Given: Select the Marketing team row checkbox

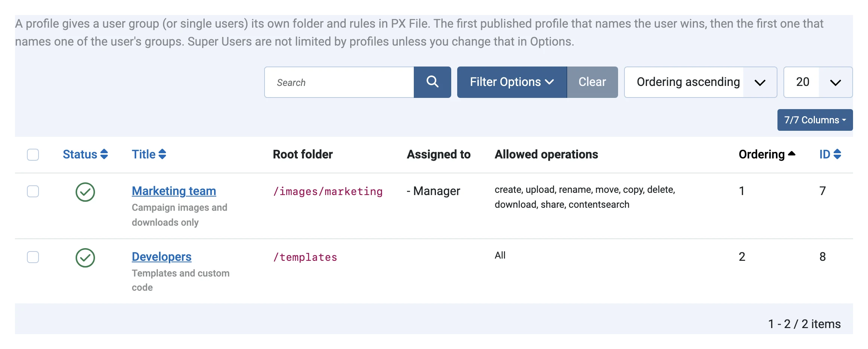Looking at the screenshot, I should (x=33, y=191).
